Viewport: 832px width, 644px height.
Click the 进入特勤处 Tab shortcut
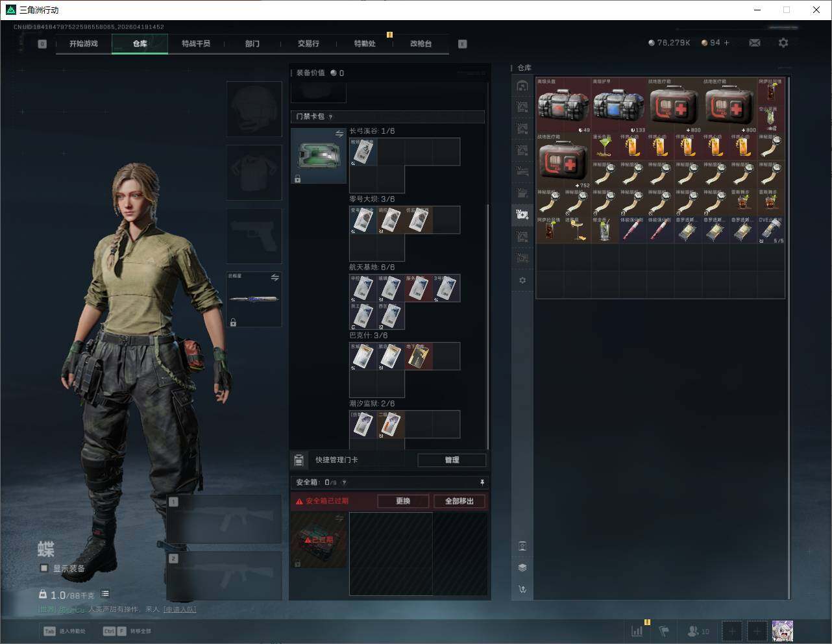[x=64, y=631]
